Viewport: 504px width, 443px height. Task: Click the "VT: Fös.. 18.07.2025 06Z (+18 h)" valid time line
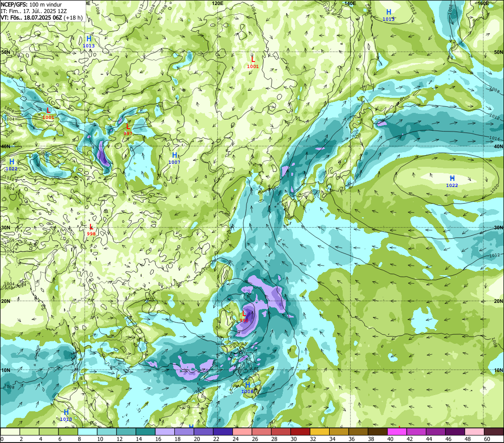click(x=42, y=17)
